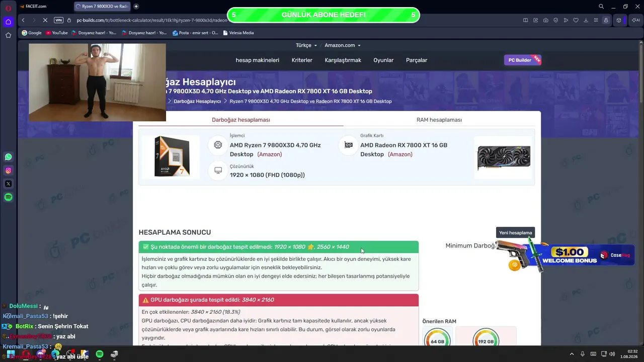The width and height of the screenshot is (644, 362).
Task: Switch to the RAM hesaplaması tab
Action: [x=439, y=120]
